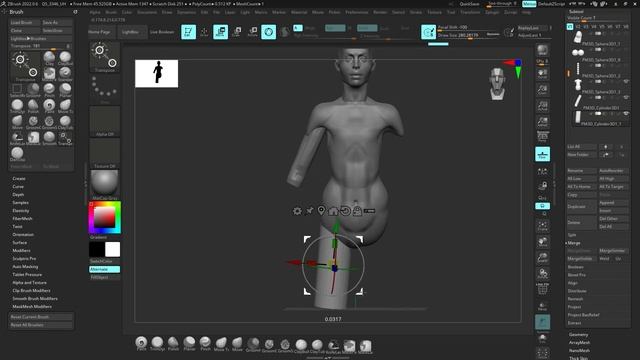Open the Document menu
This screenshot has width=640, height=360.
pos(147,12)
